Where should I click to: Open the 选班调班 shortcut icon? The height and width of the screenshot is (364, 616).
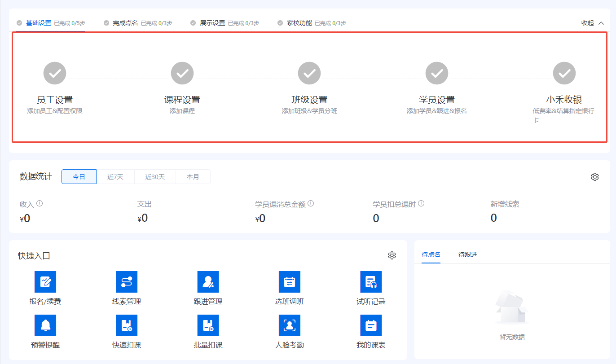tap(290, 282)
